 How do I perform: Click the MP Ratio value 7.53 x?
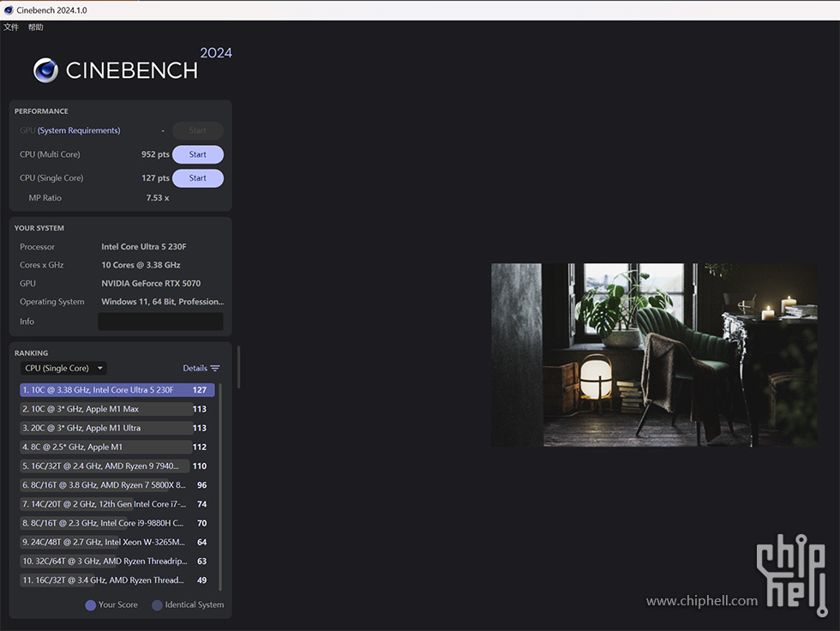(x=158, y=198)
